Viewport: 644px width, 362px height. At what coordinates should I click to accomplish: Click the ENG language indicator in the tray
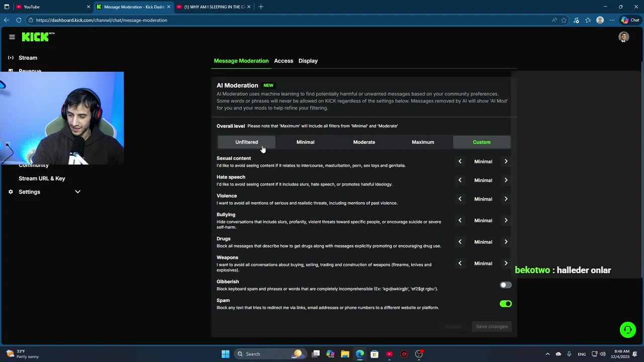point(582,354)
